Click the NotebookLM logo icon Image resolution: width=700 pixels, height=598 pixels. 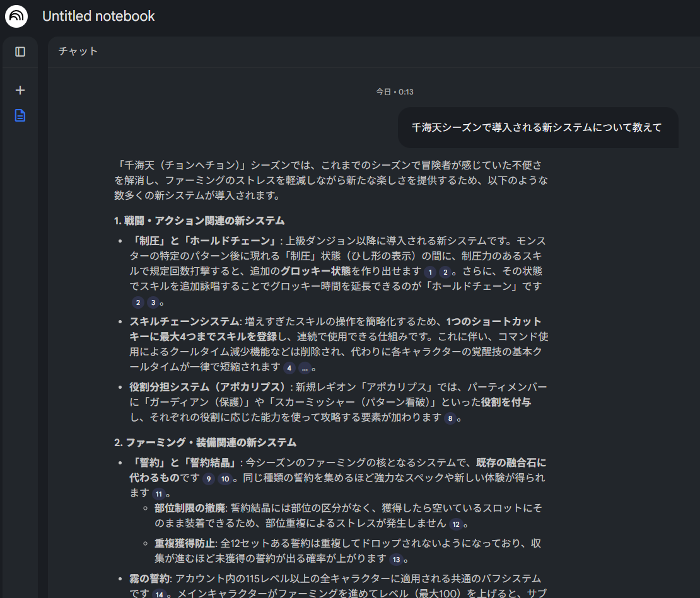tap(16, 16)
